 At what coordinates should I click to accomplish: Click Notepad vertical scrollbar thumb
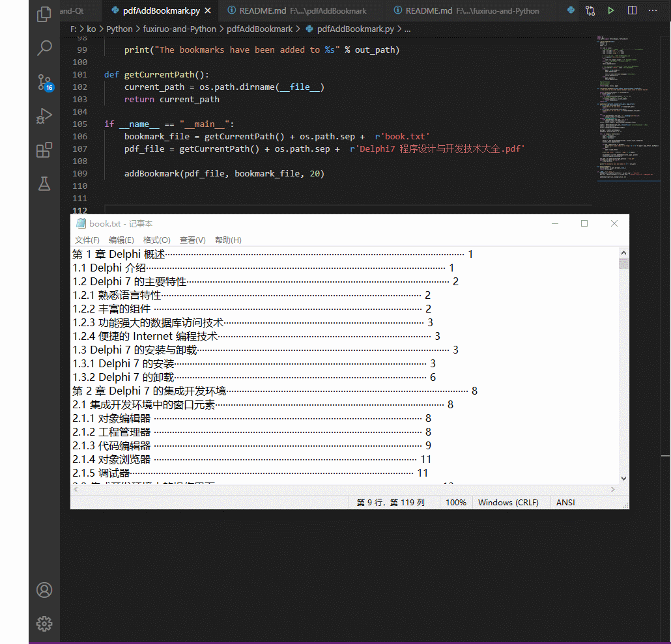coord(623,263)
